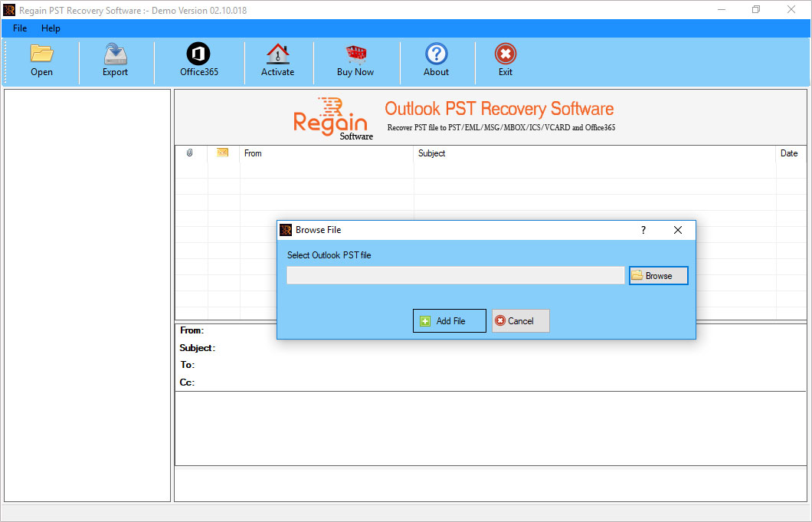
Task: Click the Date column header
Action: [789, 153]
